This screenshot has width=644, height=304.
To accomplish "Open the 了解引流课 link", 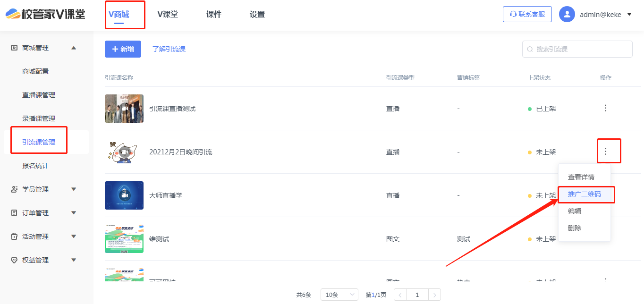I will pyautogui.click(x=169, y=49).
